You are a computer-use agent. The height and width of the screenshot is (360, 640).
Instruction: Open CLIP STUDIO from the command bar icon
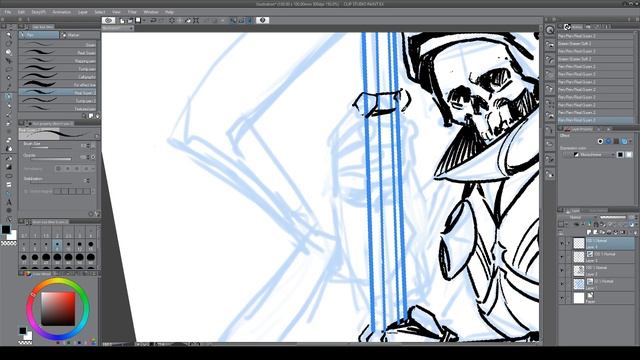pyautogui.click(x=109, y=20)
